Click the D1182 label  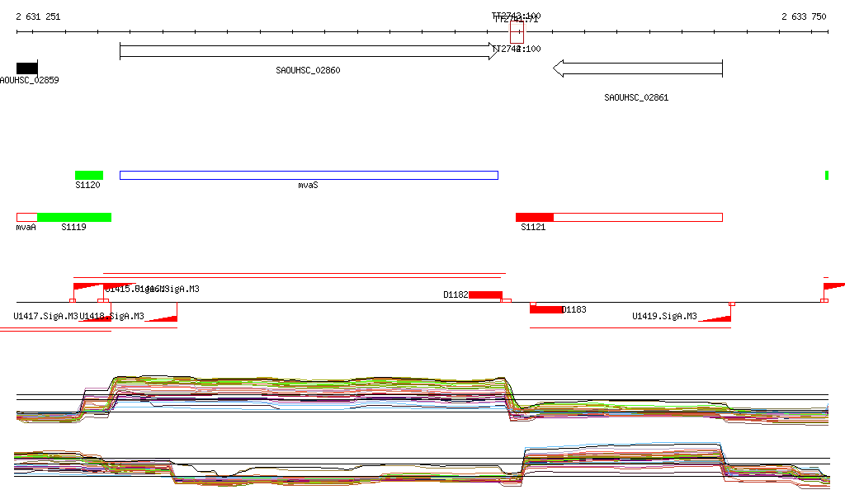(456, 294)
